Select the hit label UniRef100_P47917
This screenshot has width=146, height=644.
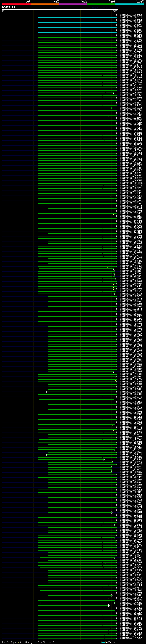131,638
